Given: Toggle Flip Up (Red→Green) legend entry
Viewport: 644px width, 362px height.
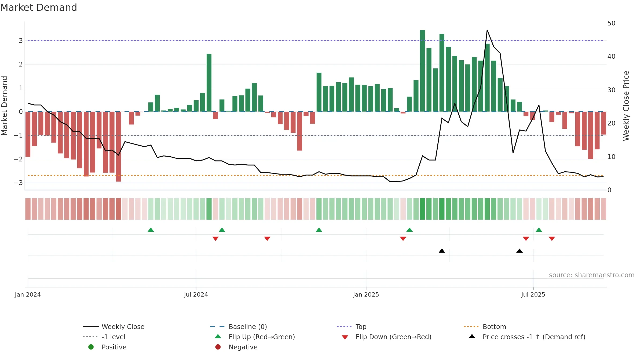Looking at the screenshot, I should pos(255,337).
